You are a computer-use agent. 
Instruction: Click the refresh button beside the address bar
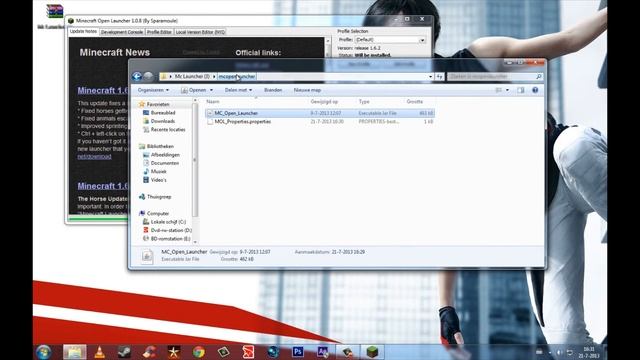click(439, 76)
